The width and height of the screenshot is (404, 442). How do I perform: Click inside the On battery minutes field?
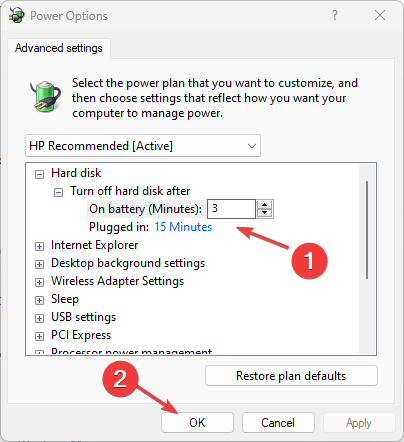231,209
